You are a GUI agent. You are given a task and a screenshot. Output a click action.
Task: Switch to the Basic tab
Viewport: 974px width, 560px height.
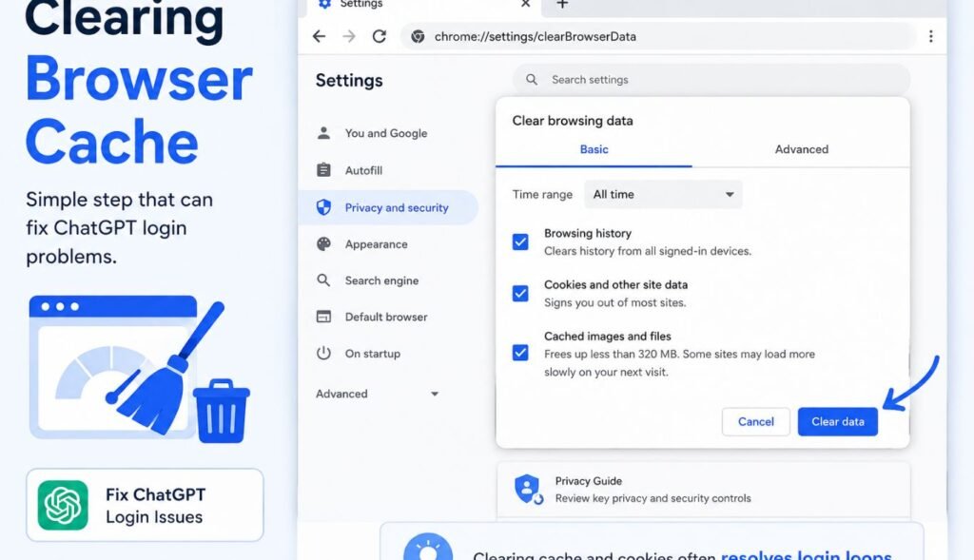(x=594, y=149)
